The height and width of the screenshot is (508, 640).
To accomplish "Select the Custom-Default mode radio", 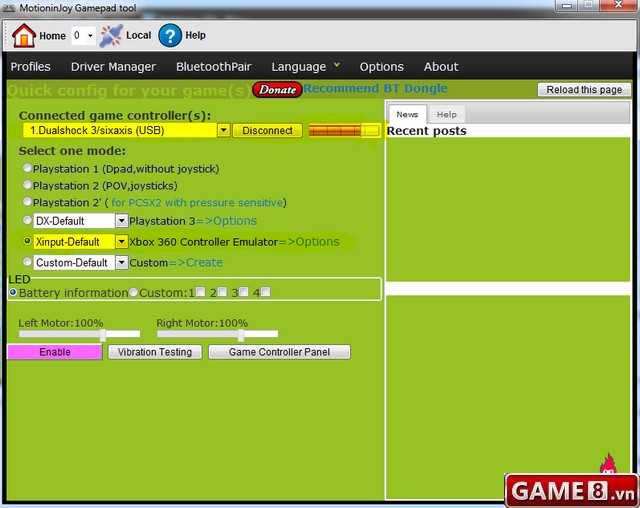I will pyautogui.click(x=27, y=262).
